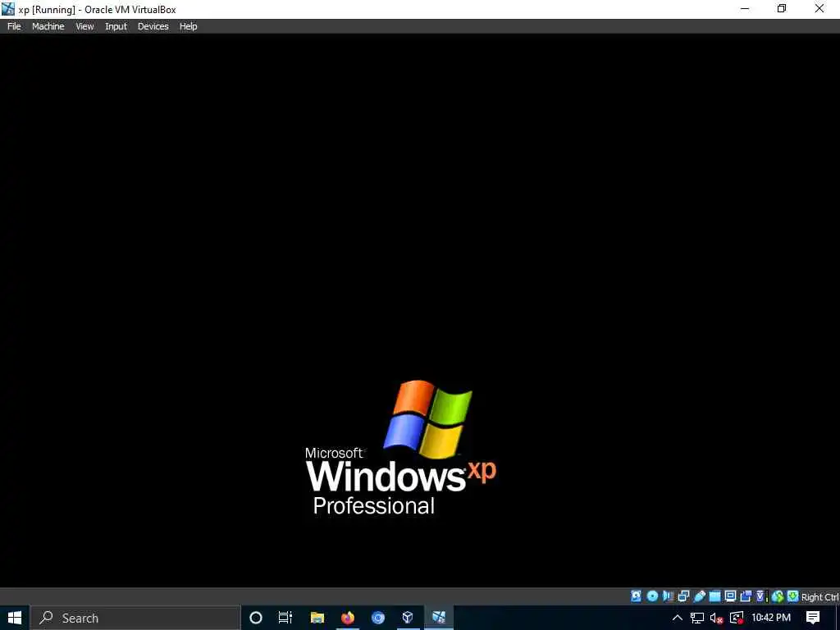Viewport: 840px width, 630px height.
Task: Click the optical disk indicator icon
Action: [652, 596]
